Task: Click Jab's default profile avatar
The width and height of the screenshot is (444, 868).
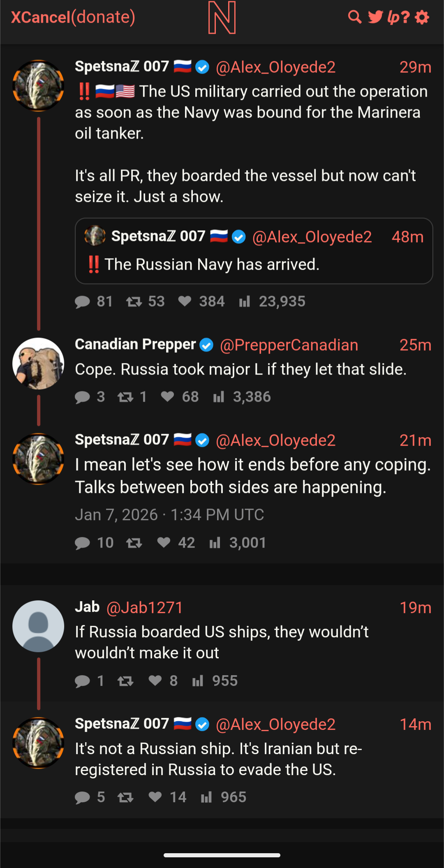Action: pyautogui.click(x=38, y=626)
